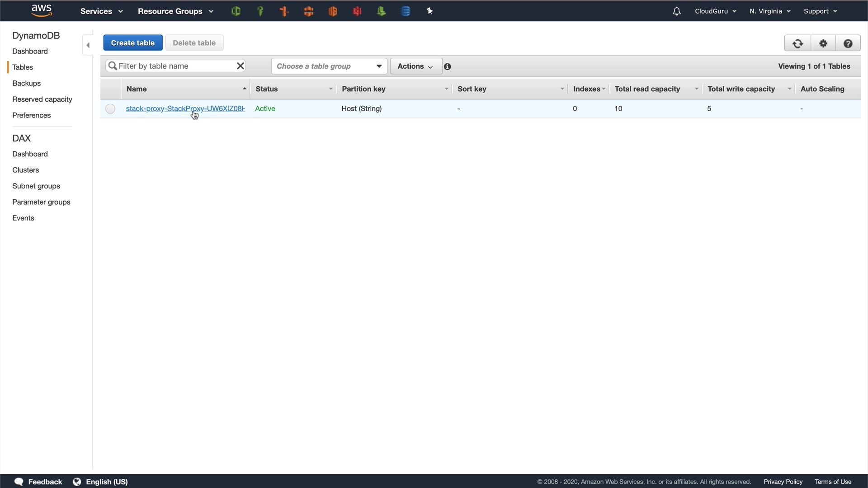
Task: Click the Filter by table name field
Action: [174, 66]
